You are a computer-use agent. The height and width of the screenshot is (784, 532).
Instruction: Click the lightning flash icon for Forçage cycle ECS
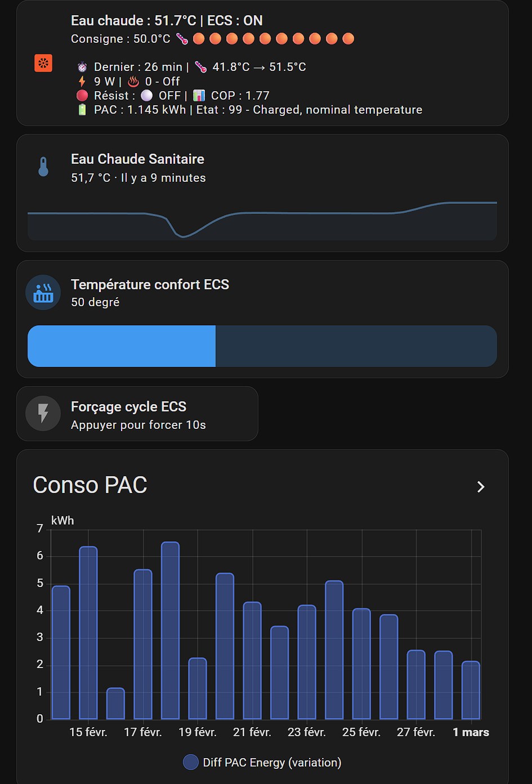pos(43,414)
